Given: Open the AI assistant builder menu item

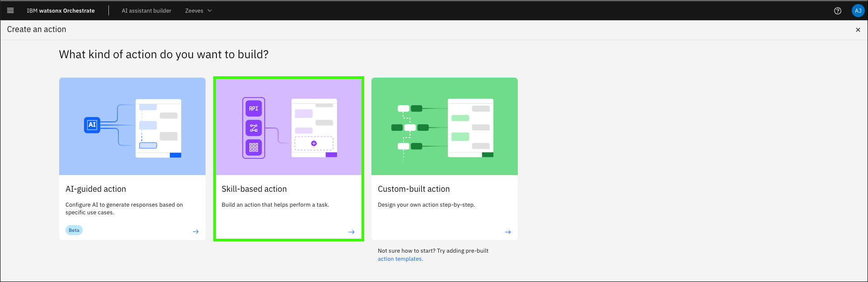Looking at the screenshot, I should point(146,11).
